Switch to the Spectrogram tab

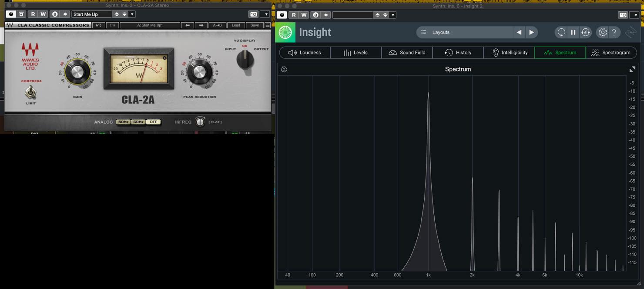click(611, 53)
